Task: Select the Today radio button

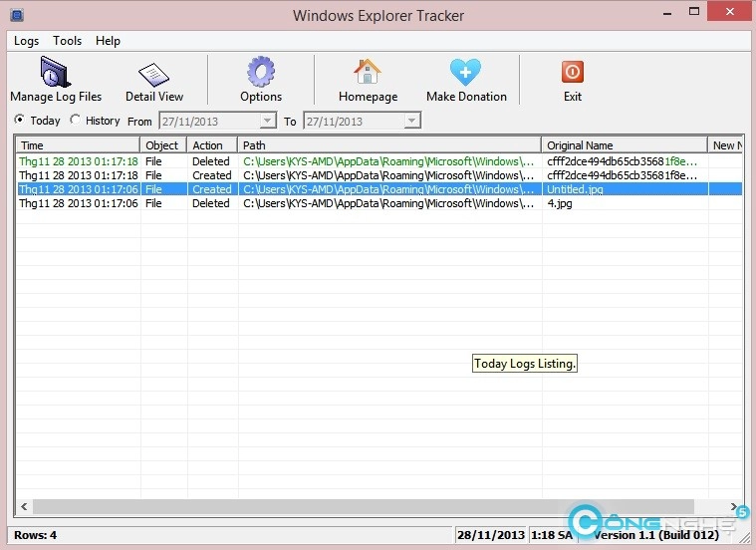Action: pos(19,120)
